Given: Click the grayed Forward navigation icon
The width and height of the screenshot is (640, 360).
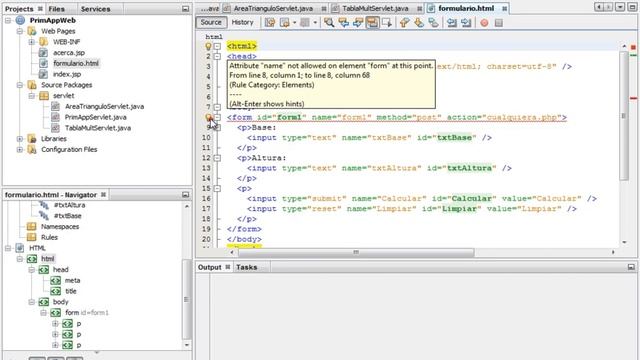Looking at the screenshot, I should [304, 22].
